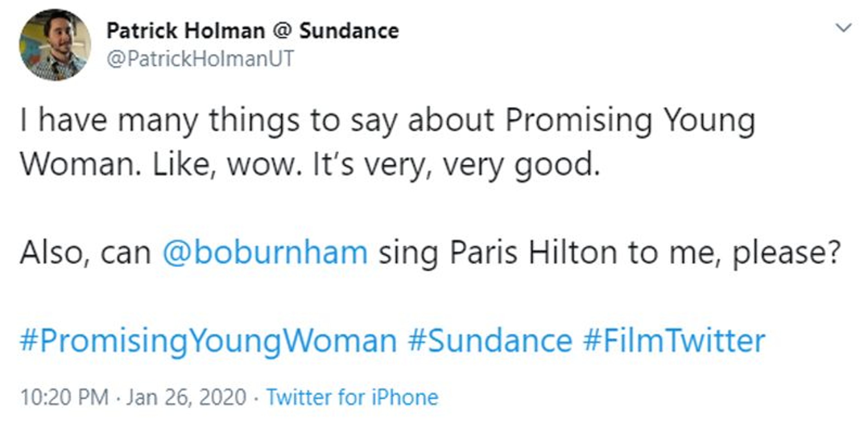Click Patrick Holman's profile avatar
868x424 pixels.
pyautogui.click(x=55, y=45)
